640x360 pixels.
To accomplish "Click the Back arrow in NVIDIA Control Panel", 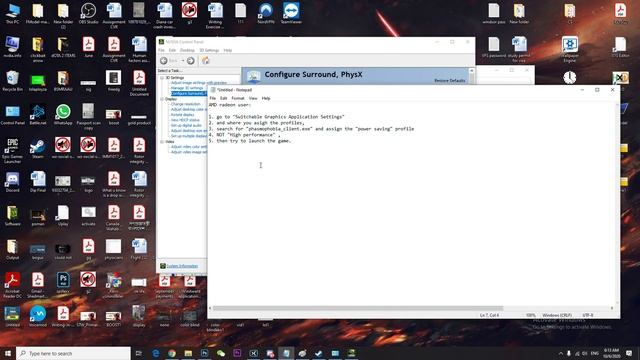I will pyautogui.click(x=164, y=60).
